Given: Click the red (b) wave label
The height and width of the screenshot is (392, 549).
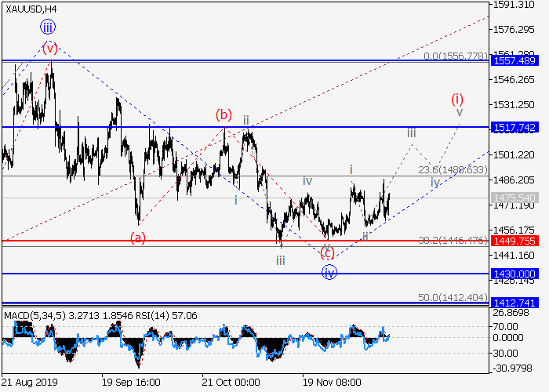Looking at the screenshot, I should point(224,114).
